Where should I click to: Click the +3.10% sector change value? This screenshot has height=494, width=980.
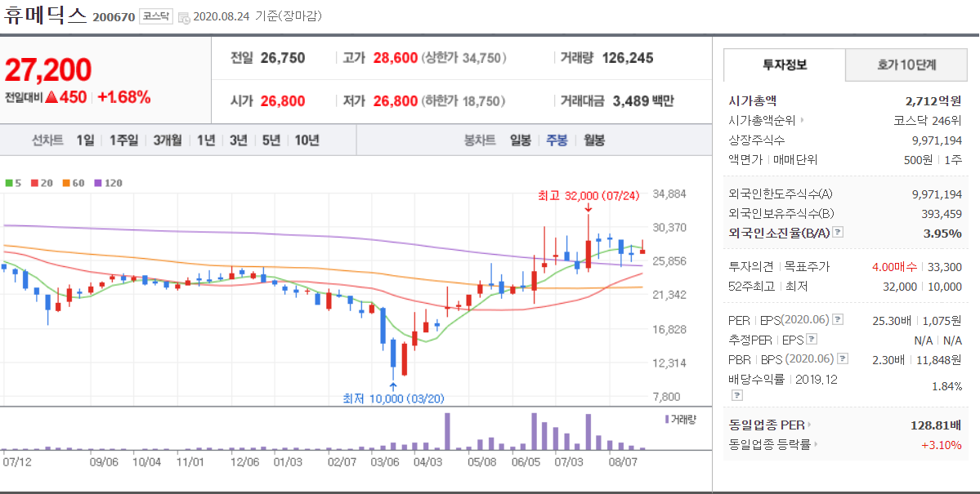click(942, 445)
